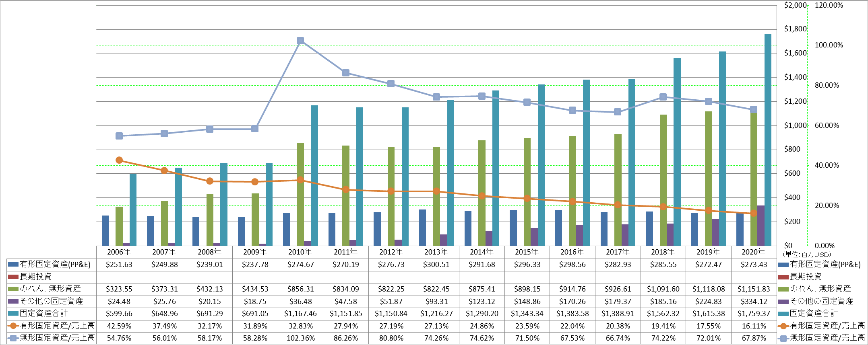Click the $300.51 cell
The image size is (868, 345).
point(436,265)
